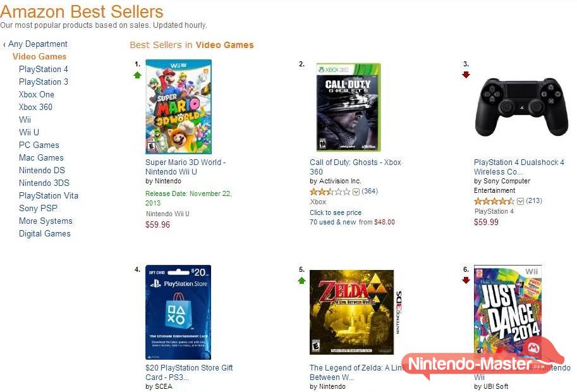
Task: Click the red down arrow beside rank 3
Action: tap(466, 75)
